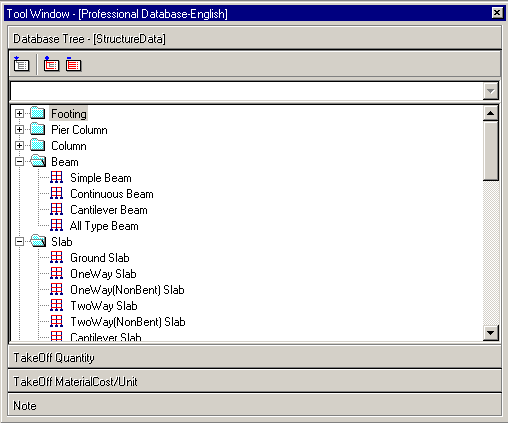Viewport: 508px width, 423px height.
Task: Click inside the empty combo box field
Action: [247, 91]
